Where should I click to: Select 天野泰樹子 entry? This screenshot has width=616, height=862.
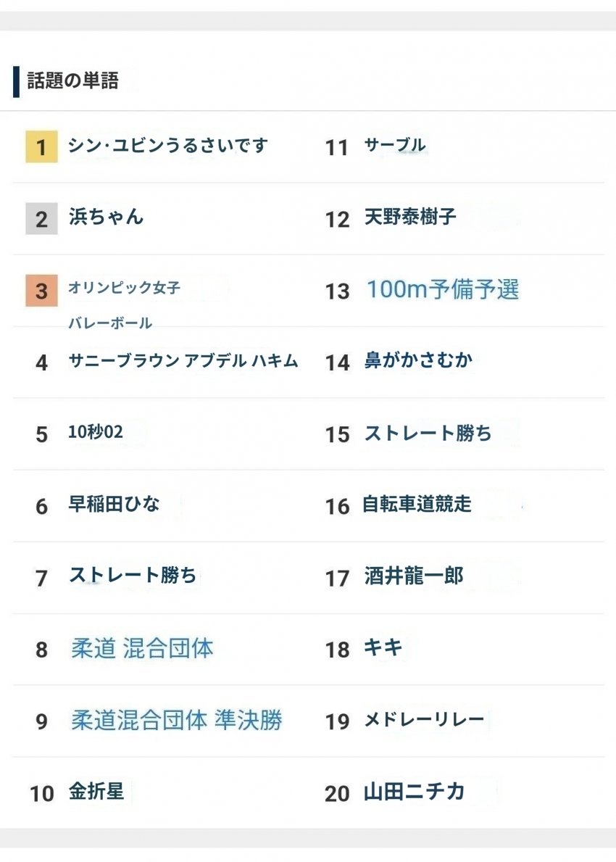click(x=410, y=217)
